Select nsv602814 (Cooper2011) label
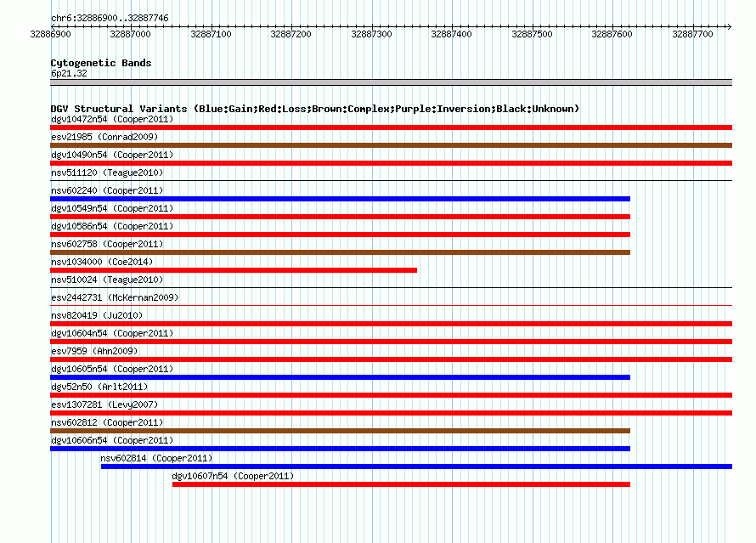This screenshot has width=756, height=543. coord(156,458)
